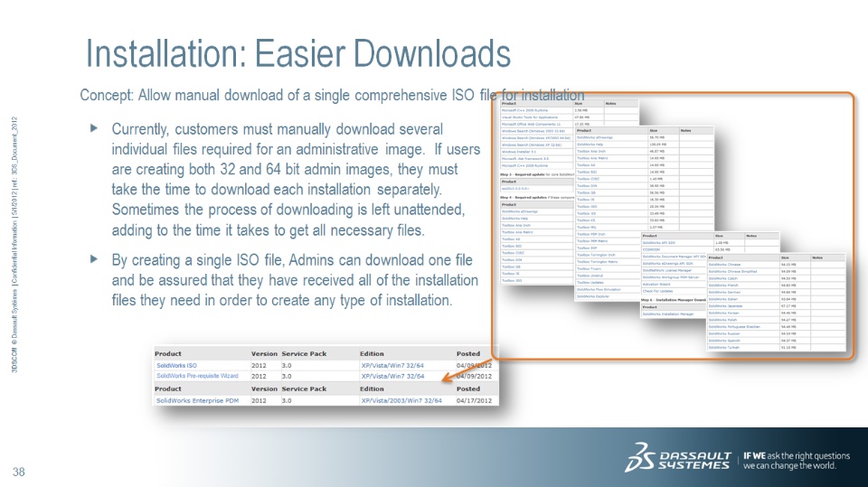
Task: Click the SolidWorks Chinese Simplified link
Action: pos(732,271)
